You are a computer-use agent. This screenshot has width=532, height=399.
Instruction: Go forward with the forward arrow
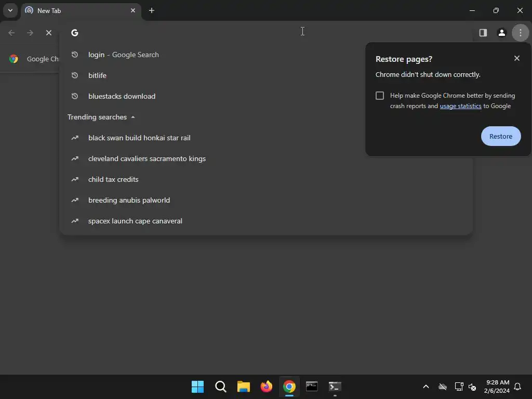pos(30,33)
